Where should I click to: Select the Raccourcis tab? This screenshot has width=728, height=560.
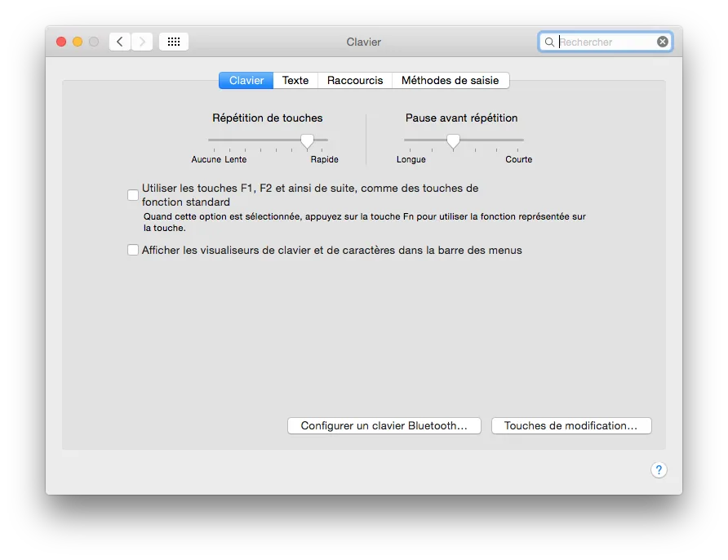355,80
